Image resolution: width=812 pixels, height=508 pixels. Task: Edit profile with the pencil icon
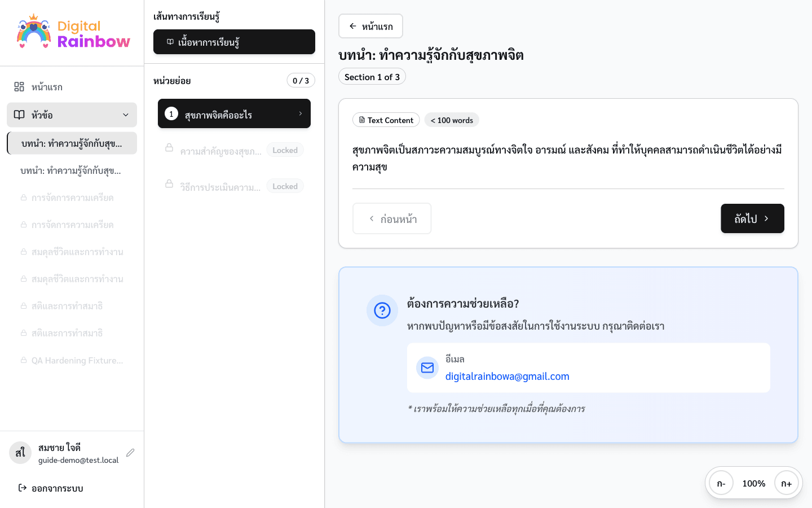[130, 453]
